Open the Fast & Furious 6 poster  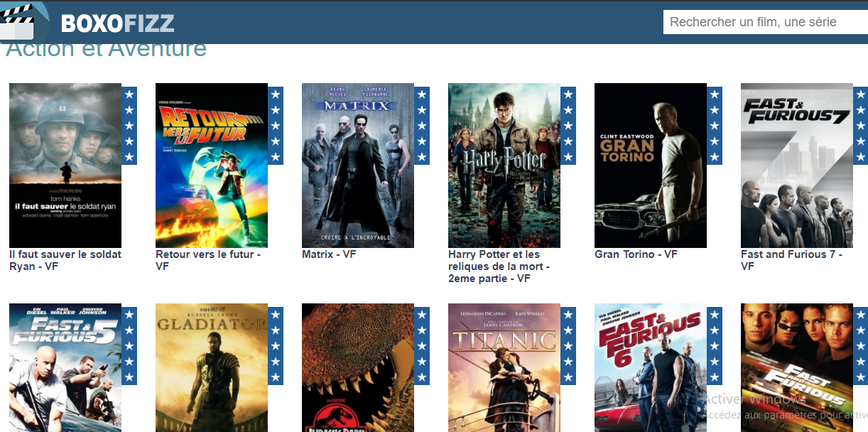tap(651, 368)
